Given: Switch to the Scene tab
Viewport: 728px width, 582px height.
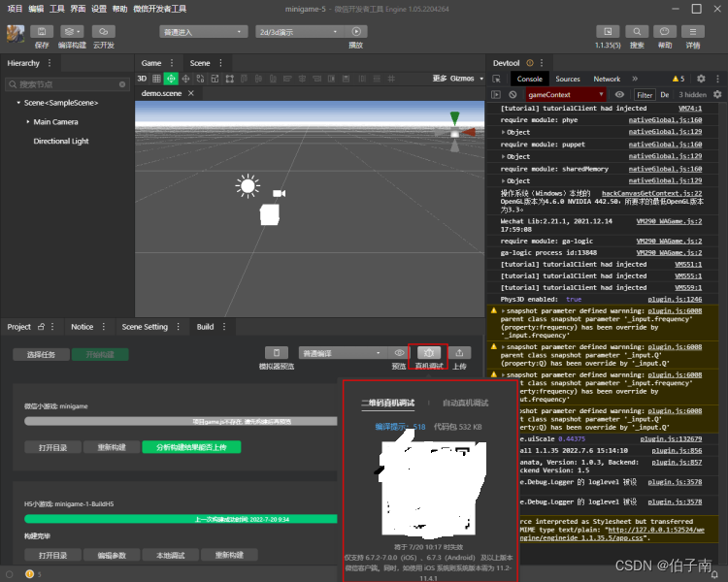Looking at the screenshot, I should (200, 63).
